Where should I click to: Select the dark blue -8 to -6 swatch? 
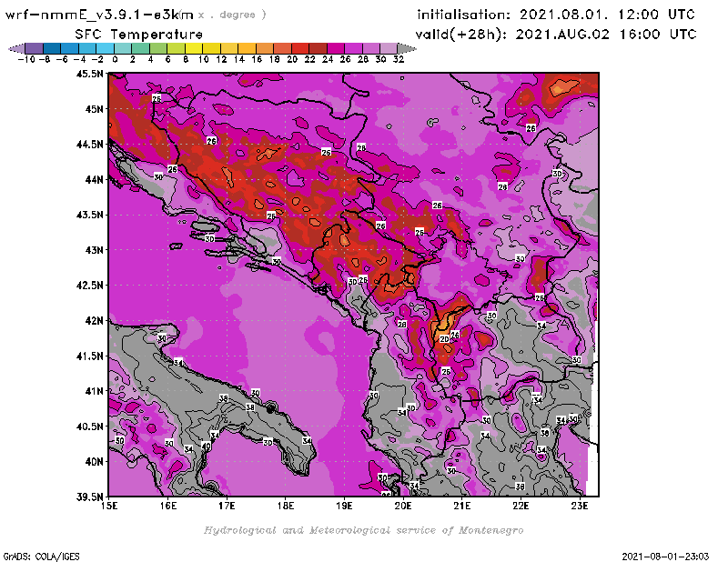pyautogui.click(x=52, y=48)
